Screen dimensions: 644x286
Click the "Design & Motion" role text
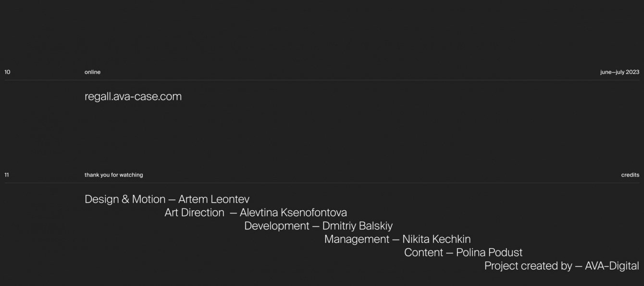(124, 199)
